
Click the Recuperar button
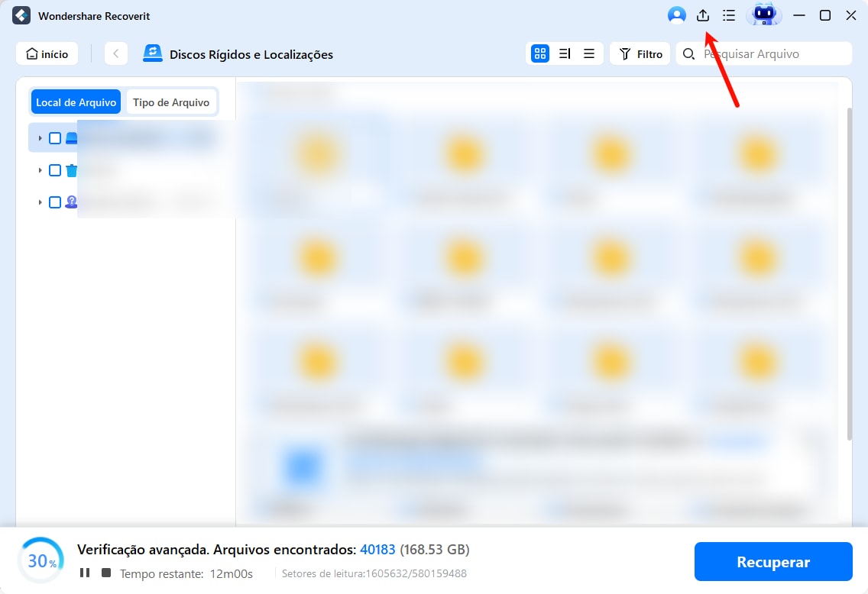[x=772, y=562]
